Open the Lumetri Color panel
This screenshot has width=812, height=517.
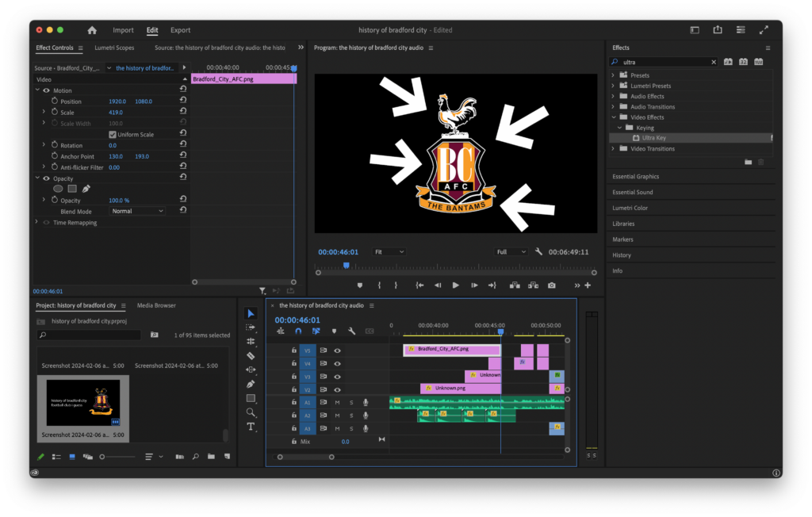[630, 208]
